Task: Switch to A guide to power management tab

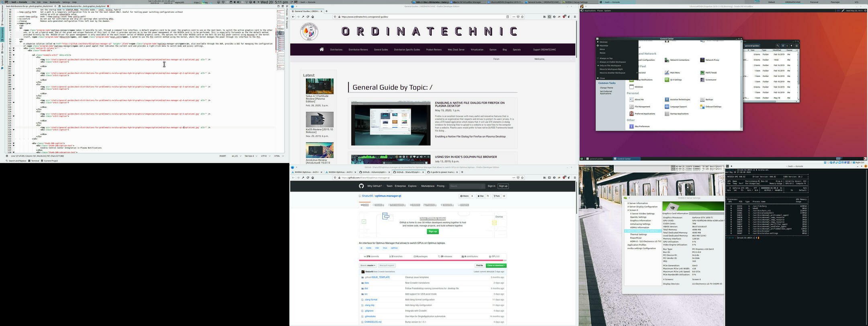Action: point(442,172)
